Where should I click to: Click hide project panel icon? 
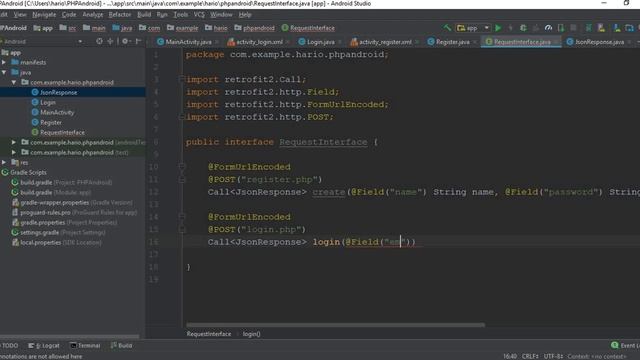(138, 41)
